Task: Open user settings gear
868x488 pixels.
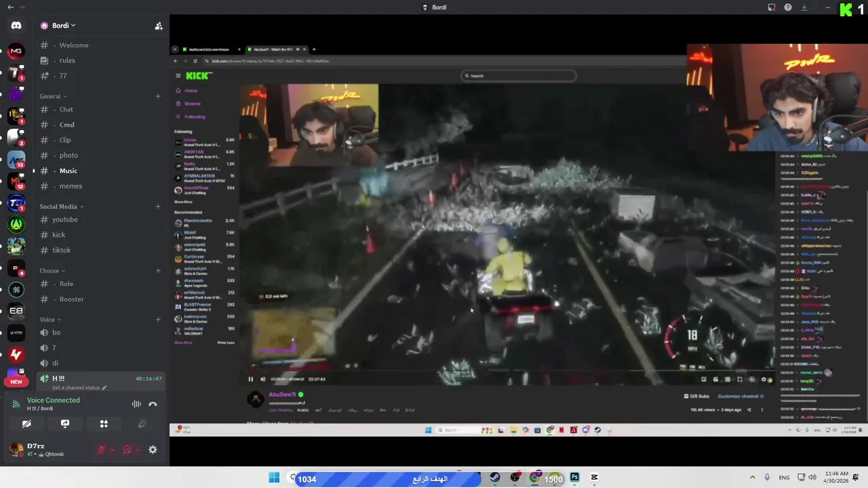Action: pyautogui.click(x=153, y=449)
